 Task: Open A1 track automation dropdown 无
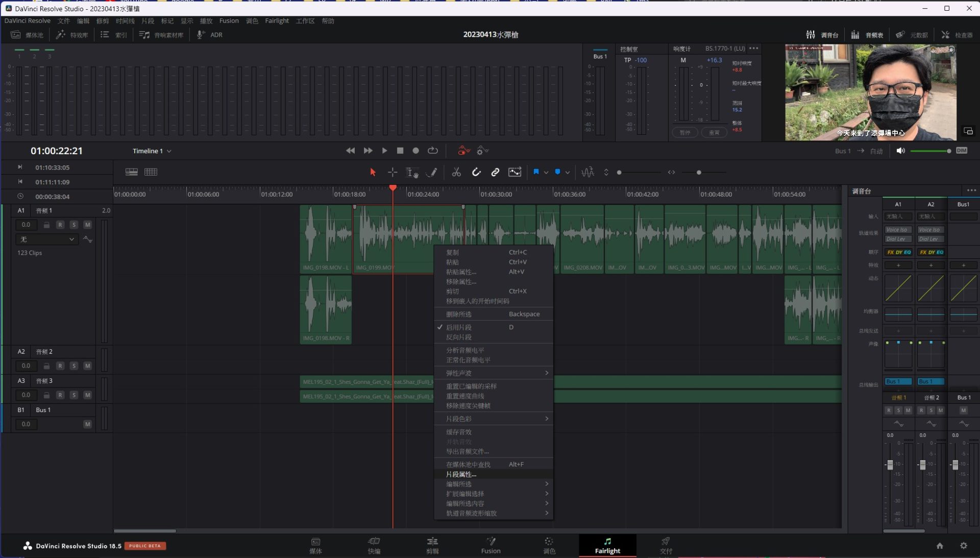46,239
